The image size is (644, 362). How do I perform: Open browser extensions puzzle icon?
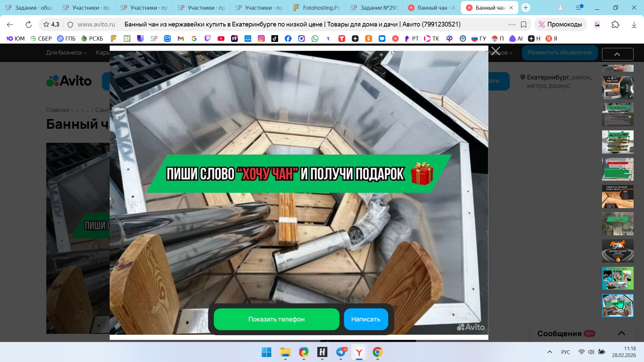[615, 24]
